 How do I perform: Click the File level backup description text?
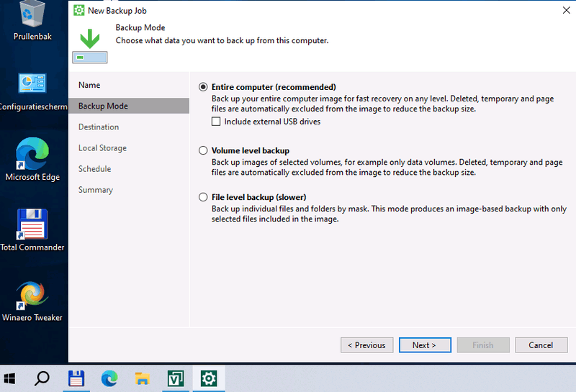[x=389, y=214]
